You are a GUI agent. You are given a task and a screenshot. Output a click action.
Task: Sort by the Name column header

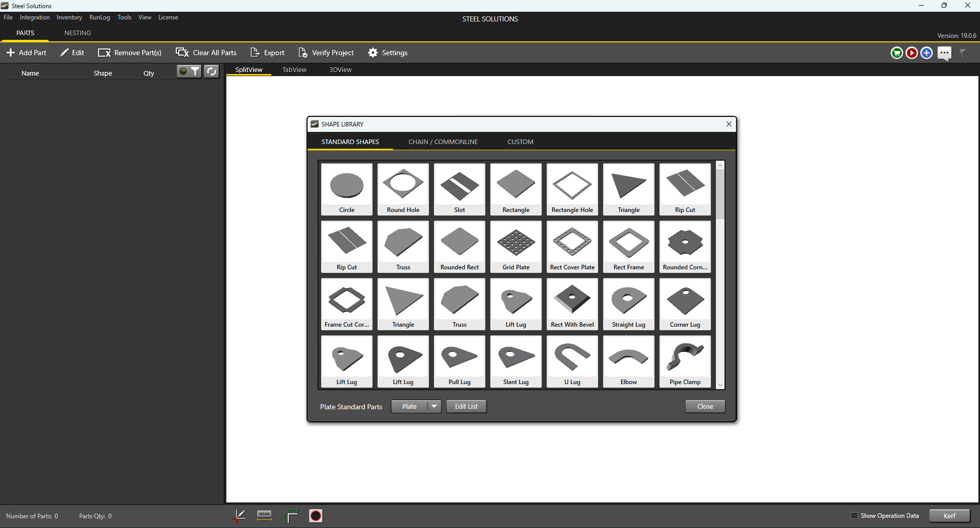tap(30, 74)
